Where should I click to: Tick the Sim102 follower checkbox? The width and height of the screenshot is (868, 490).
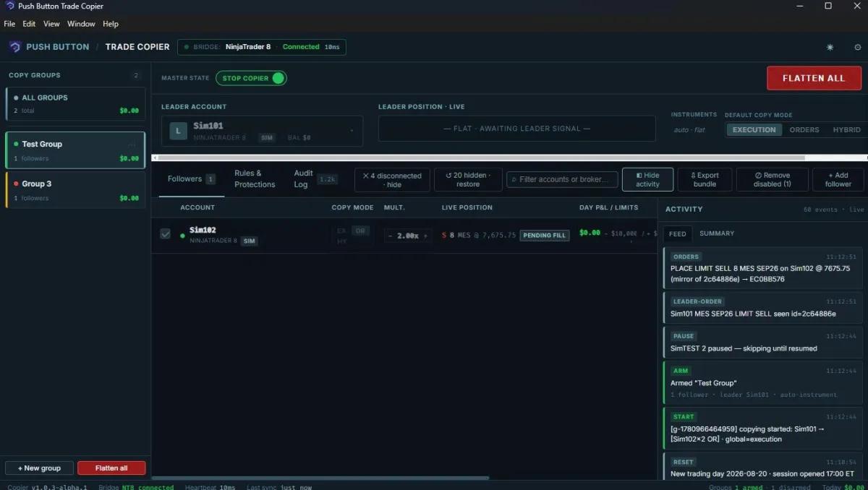(x=166, y=234)
